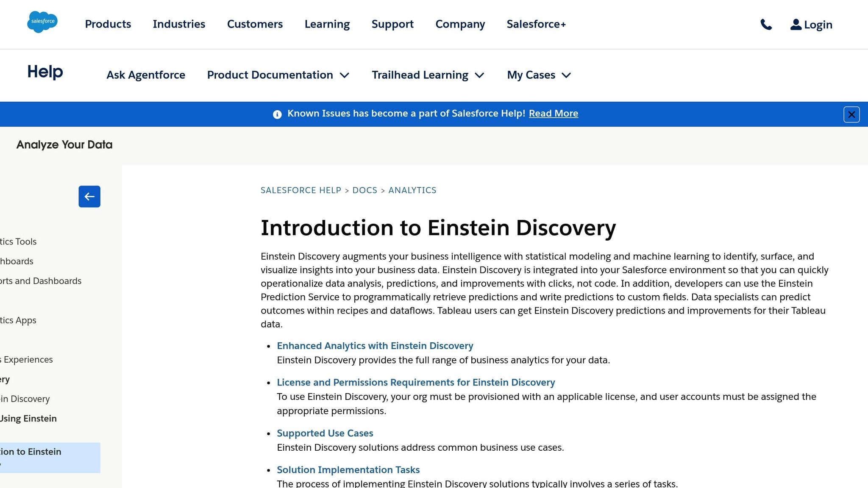Expand the Product Documentation dropdown chevron
This screenshot has width=868, height=488.
click(345, 75)
